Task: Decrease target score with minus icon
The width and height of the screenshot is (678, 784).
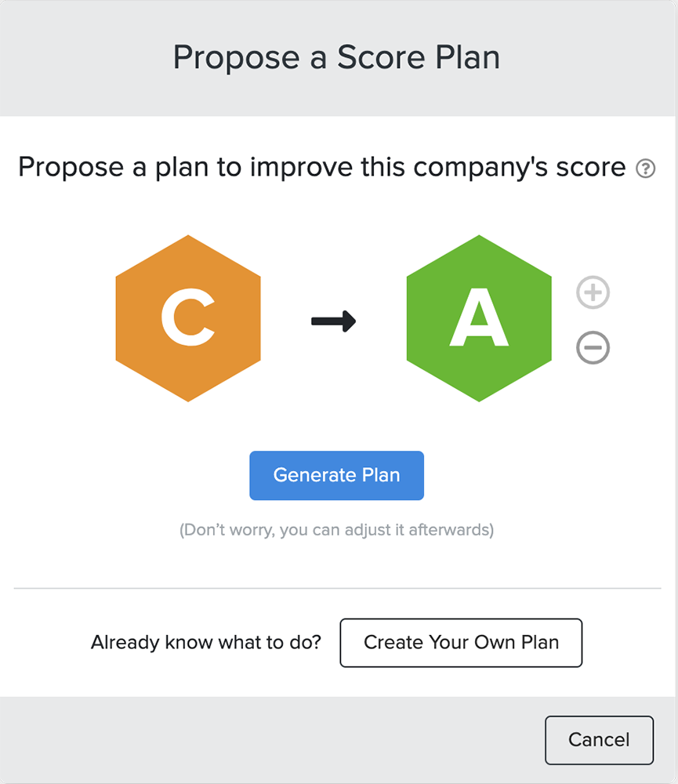Action: click(x=593, y=347)
